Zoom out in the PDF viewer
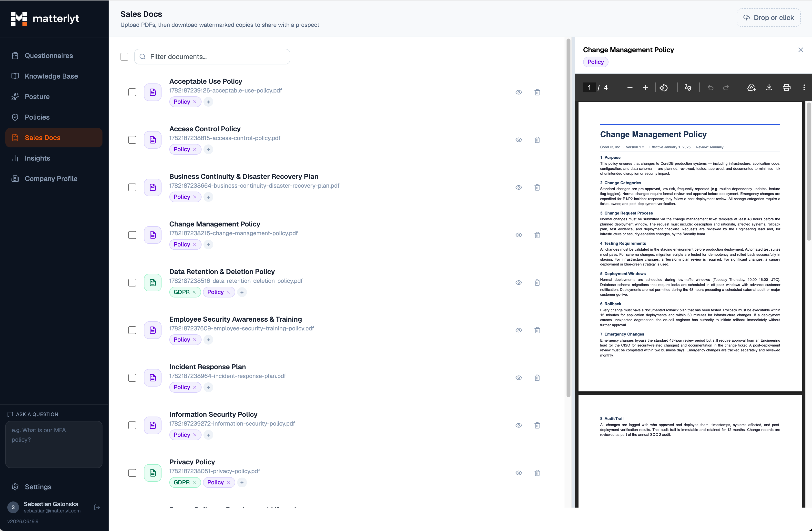 coord(630,88)
